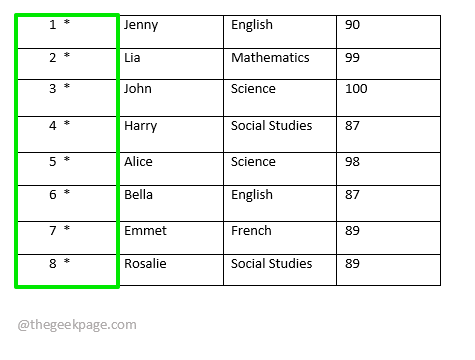Click the numbered cell 8 *
Screen dimensions: 475x360
[67, 270]
